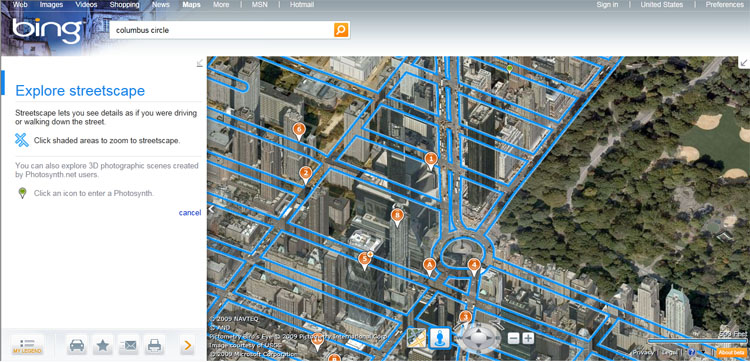Click the Explore streetscape heading
This screenshot has width=750, height=362.
tap(80, 91)
